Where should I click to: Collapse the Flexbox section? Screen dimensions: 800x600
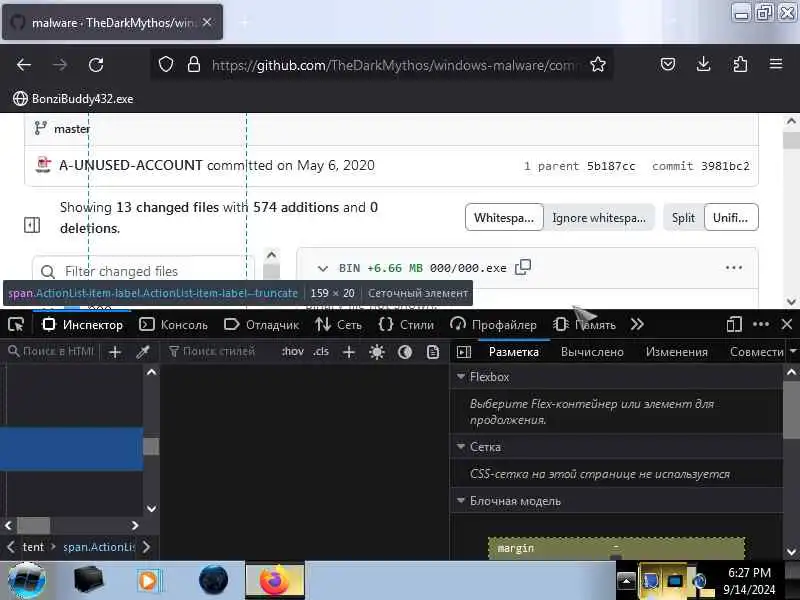(x=461, y=377)
